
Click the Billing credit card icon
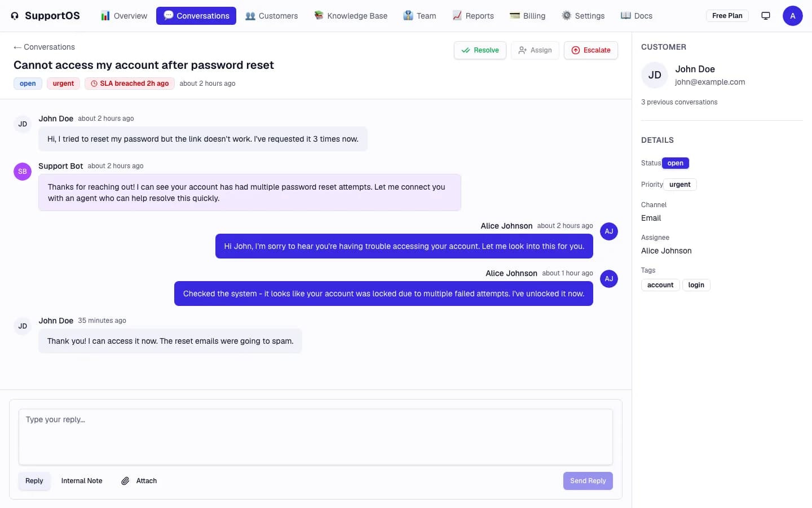(515, 16)
